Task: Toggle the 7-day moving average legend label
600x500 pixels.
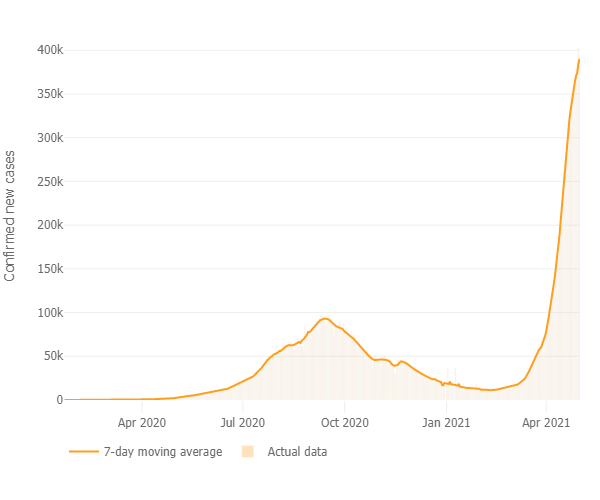Action: point(162,452)
